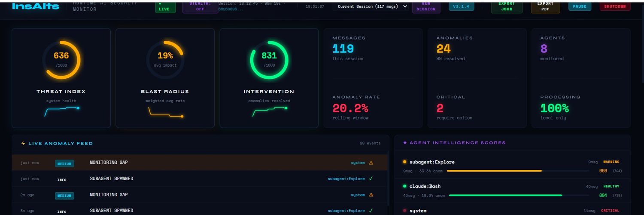
Task: Click 'subagent:Explore' source on the 'just now' row
Action: 346,178
